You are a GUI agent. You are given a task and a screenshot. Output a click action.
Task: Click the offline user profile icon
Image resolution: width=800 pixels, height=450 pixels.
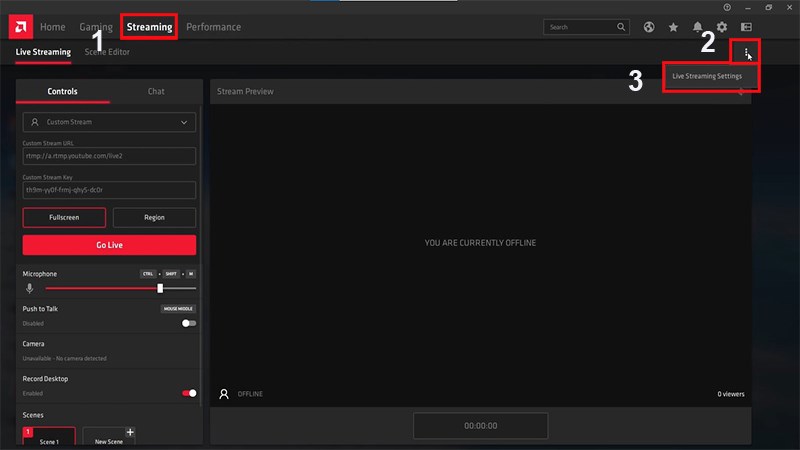point(224,394)
